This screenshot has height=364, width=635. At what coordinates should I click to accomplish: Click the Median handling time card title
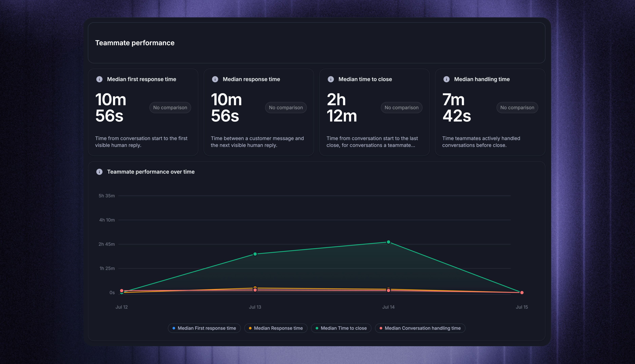[482, 79]
